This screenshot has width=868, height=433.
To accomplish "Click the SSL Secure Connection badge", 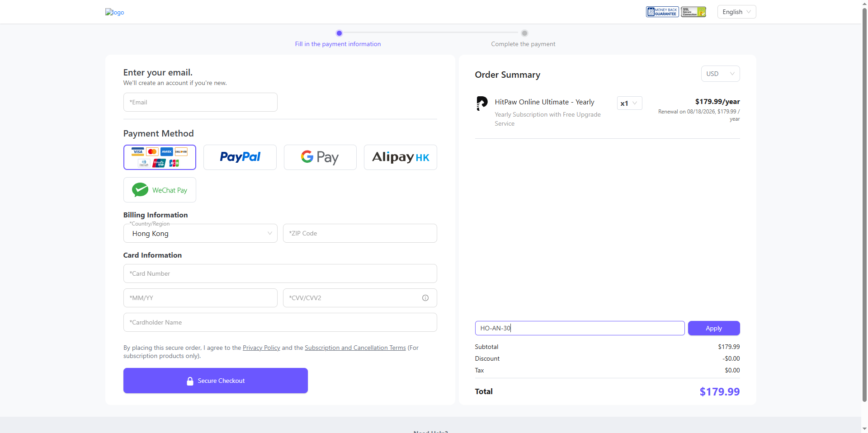I will (x=693, y=12).
